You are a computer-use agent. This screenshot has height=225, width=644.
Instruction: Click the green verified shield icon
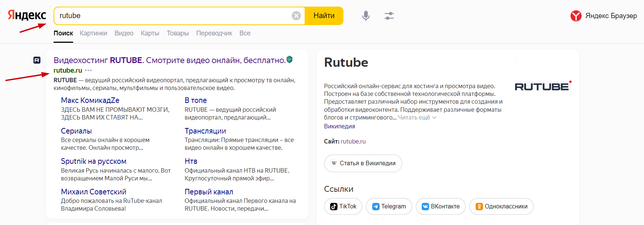click(x=290, y=59)
